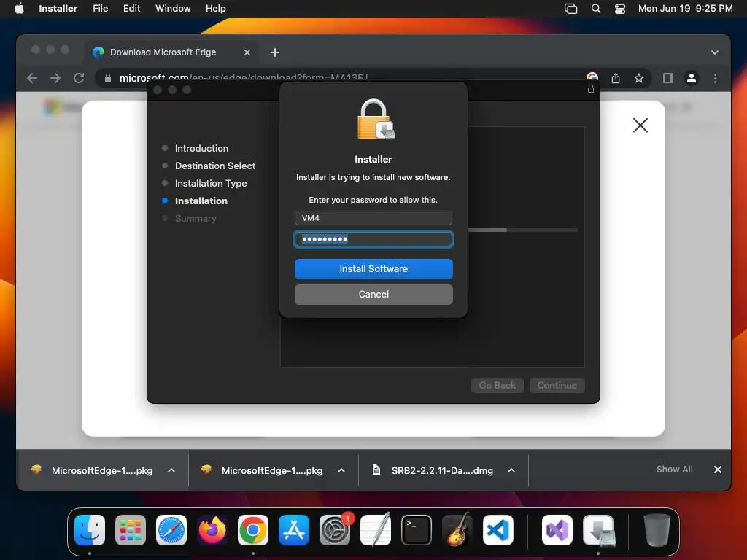Open GarageBand from the Dock
The width and height of the screenshot is (747, 560).
pyautogui.click(x=457, y=530)
